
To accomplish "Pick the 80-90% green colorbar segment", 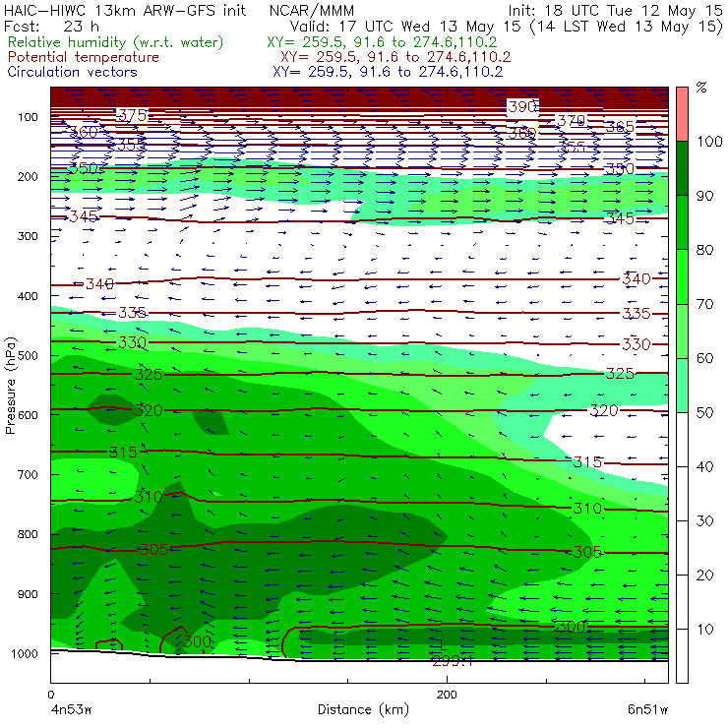I will point(682,222).
